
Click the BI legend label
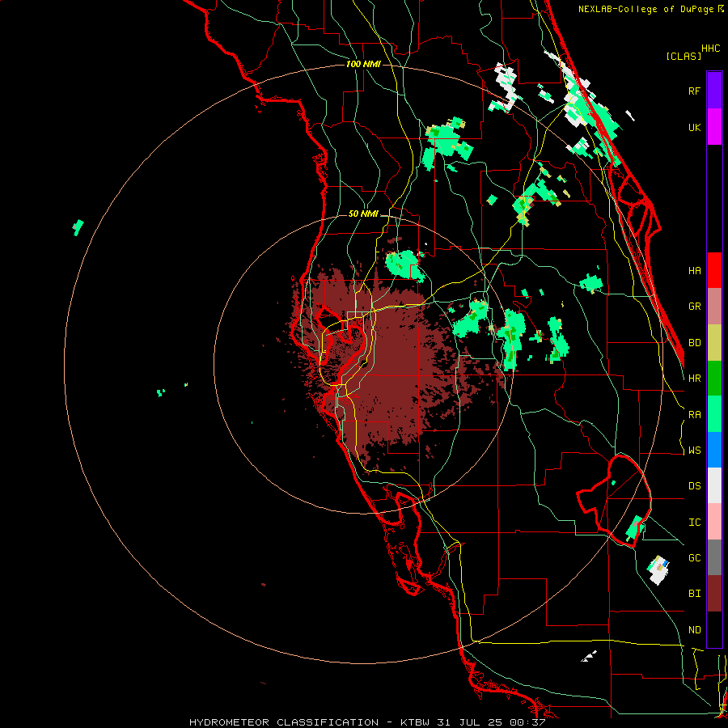point(694,594)
